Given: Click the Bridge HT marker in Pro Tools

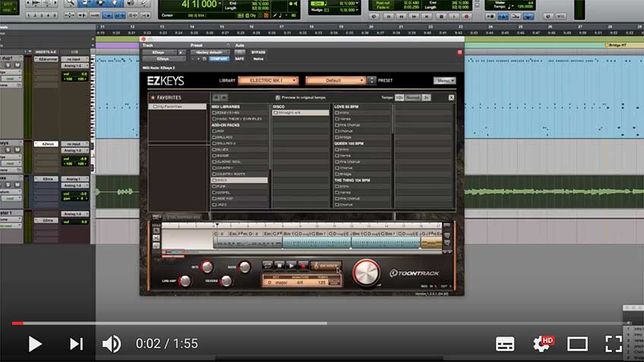Looking at the screenshot, I should point(616,45).
